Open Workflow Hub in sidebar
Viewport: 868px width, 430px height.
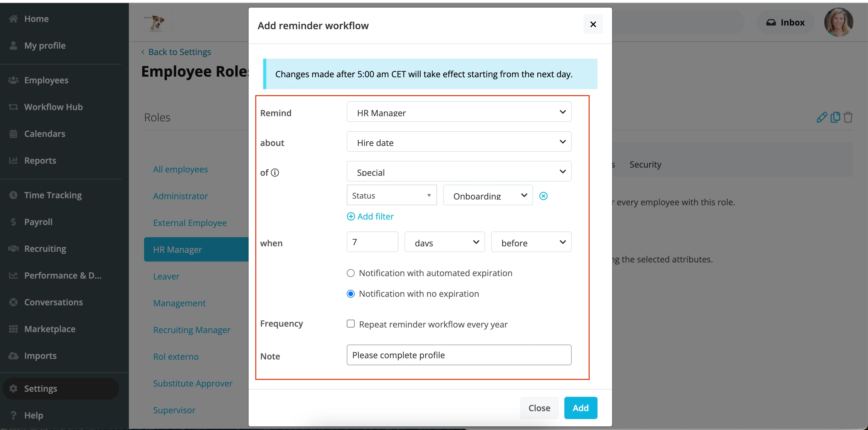[53, 107]
